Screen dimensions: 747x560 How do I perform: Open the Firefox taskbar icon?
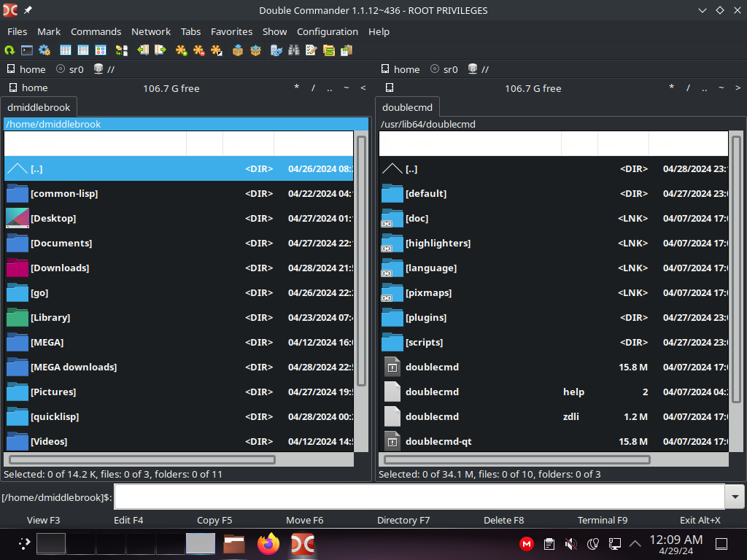[268, 544]
